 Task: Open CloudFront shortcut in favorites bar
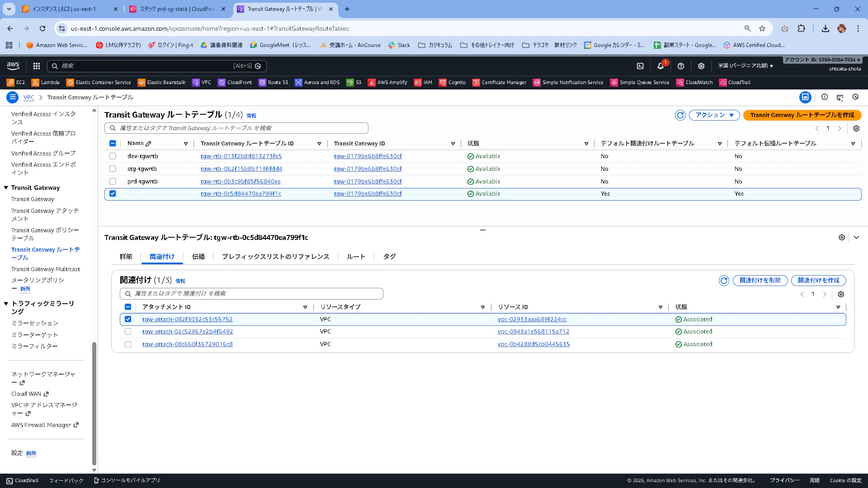[x=235, y=82]
